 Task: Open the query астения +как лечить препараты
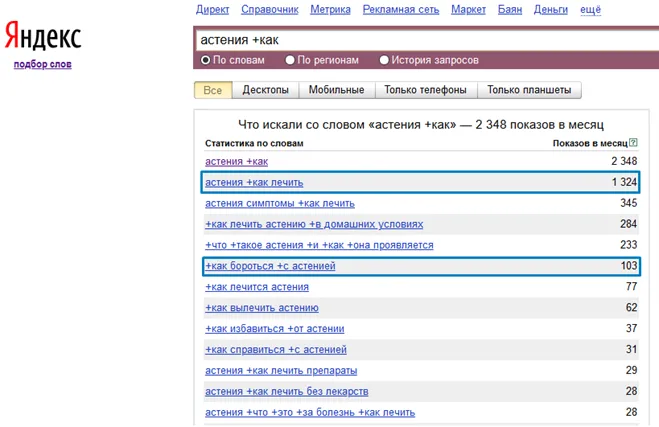281,371
